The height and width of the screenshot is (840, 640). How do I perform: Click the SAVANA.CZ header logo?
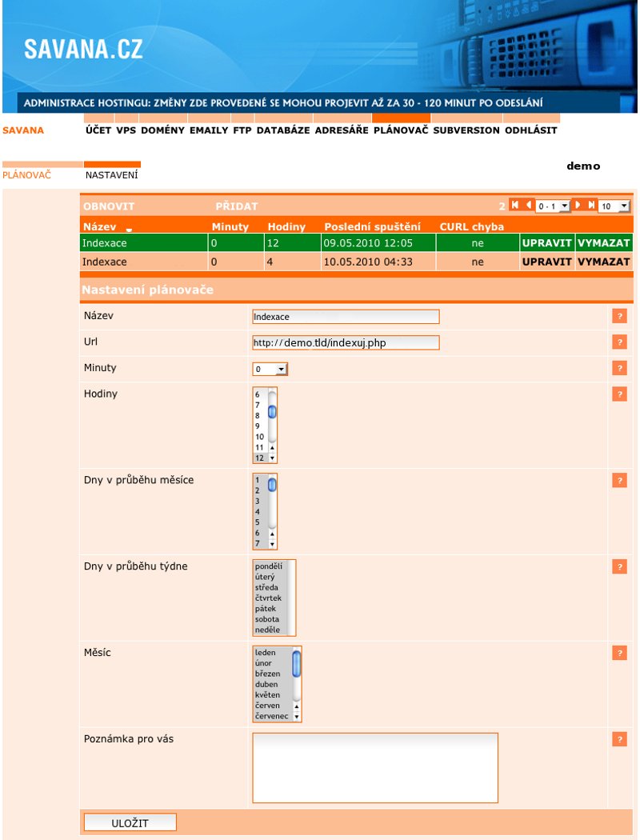[x=83, y=49]
